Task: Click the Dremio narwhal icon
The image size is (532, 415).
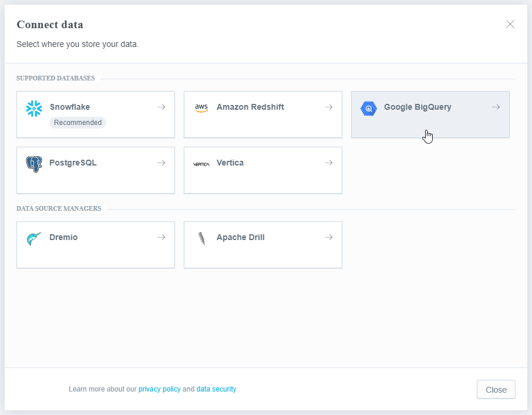Action: click(34, 239)
